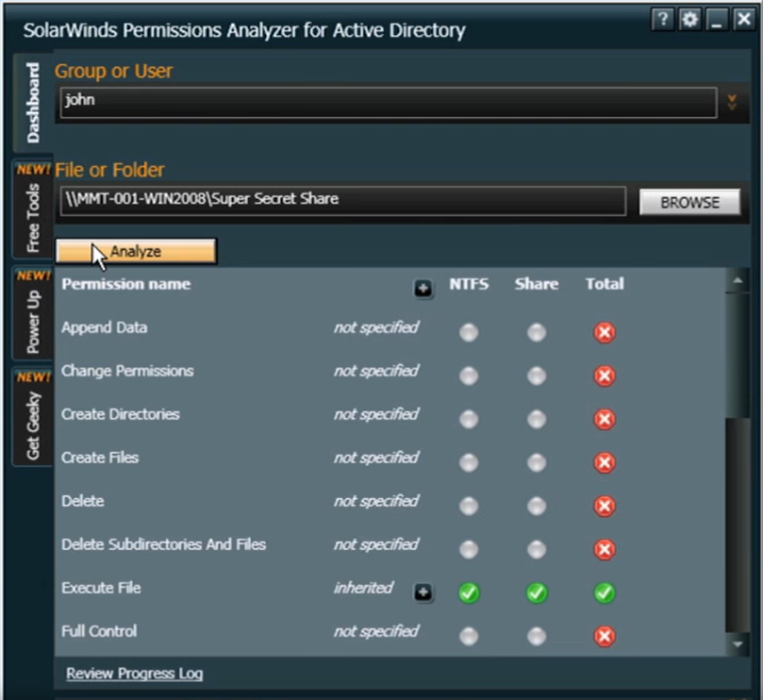Click scrollbar up arrow in permissions list
Viewport: 763px width, 700px height.
click(x=738, y=280)
